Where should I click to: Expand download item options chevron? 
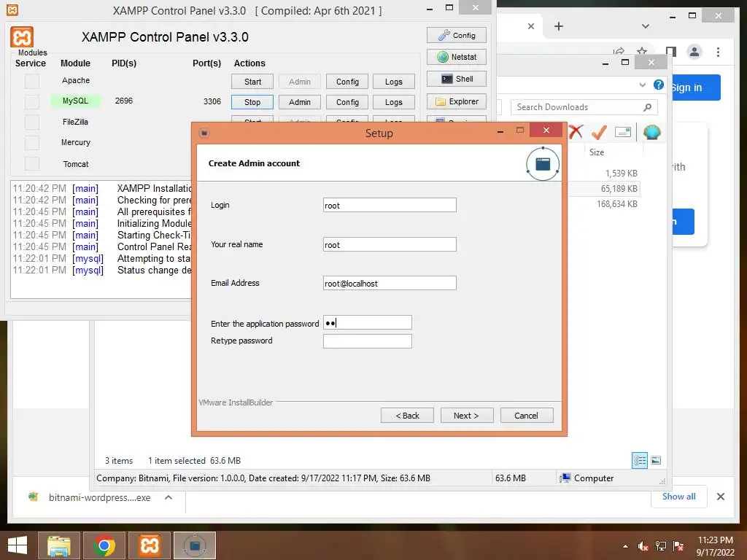(169, 497)
